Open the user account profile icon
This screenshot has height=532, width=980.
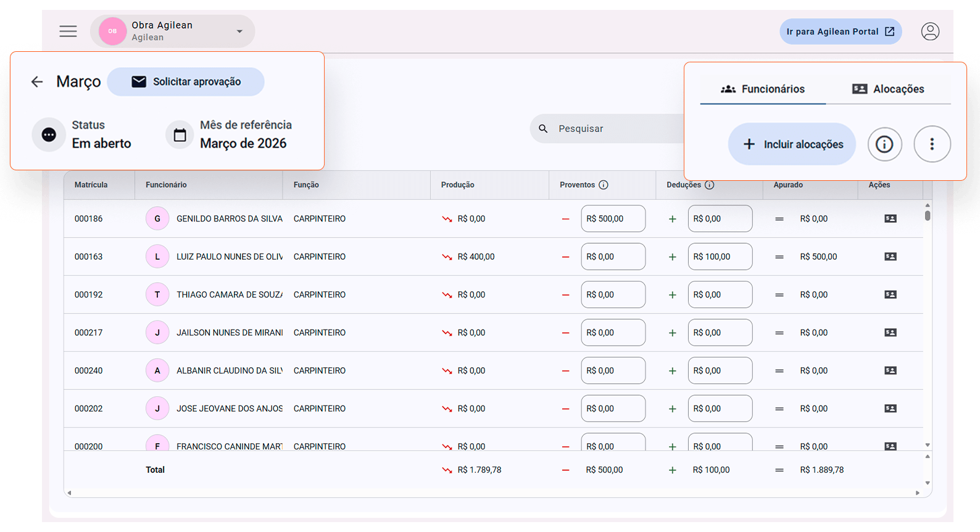(930, 31)
